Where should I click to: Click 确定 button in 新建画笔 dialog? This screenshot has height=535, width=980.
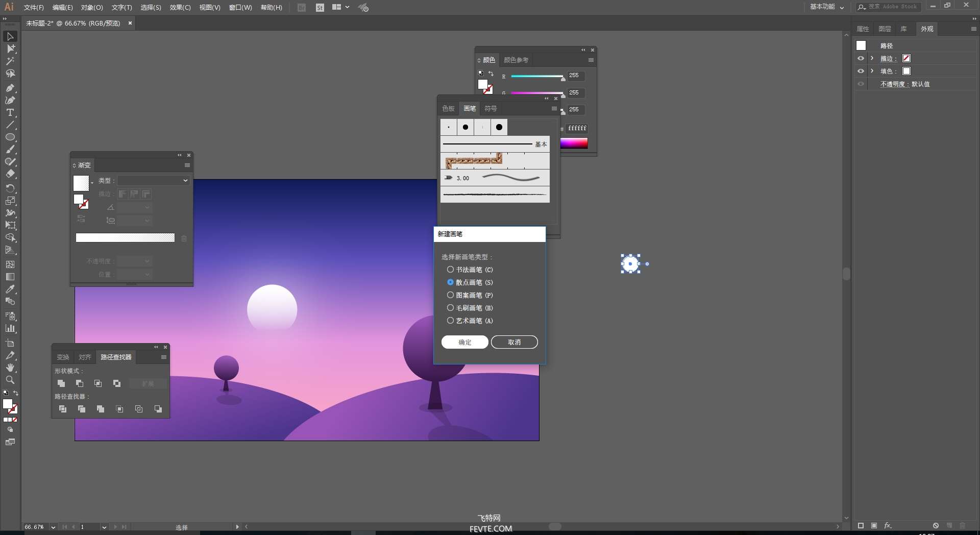(465, 342)
